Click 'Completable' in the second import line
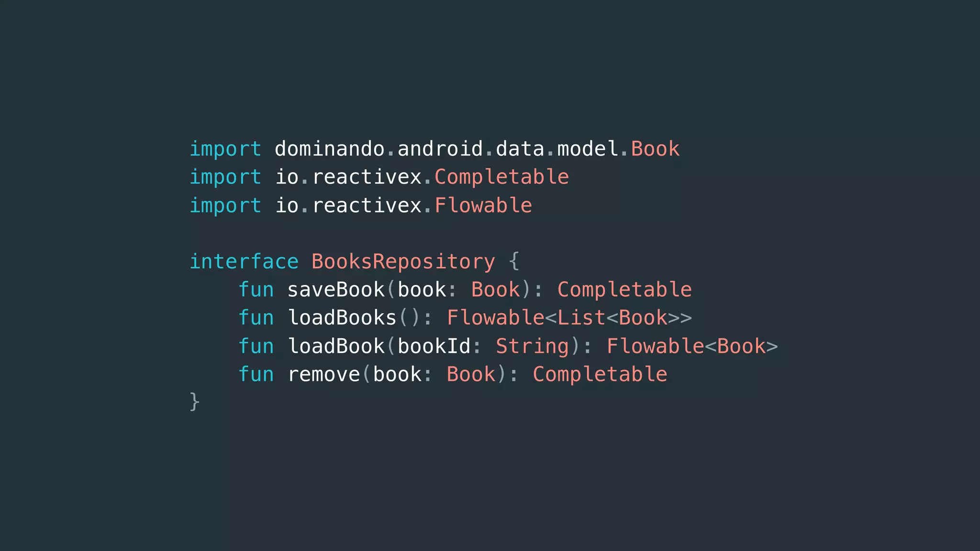The height and width of the screenshot is (551, 980). click(501, 177)
